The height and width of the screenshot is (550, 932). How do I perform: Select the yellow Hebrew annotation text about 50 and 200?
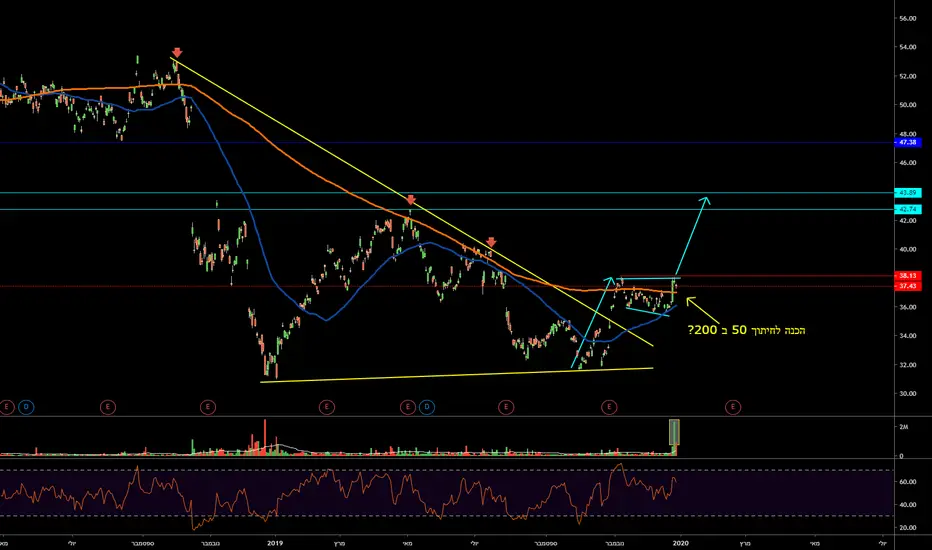coord(747,330)
